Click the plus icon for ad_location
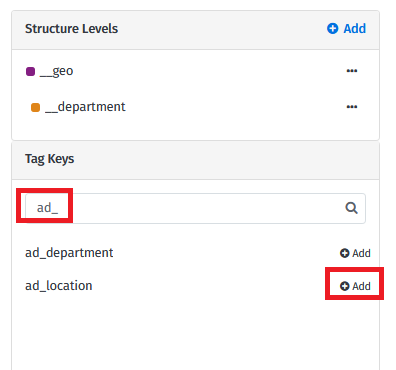Screen dimensions: 396x370 pyautogui.click(x=344, y=286)
